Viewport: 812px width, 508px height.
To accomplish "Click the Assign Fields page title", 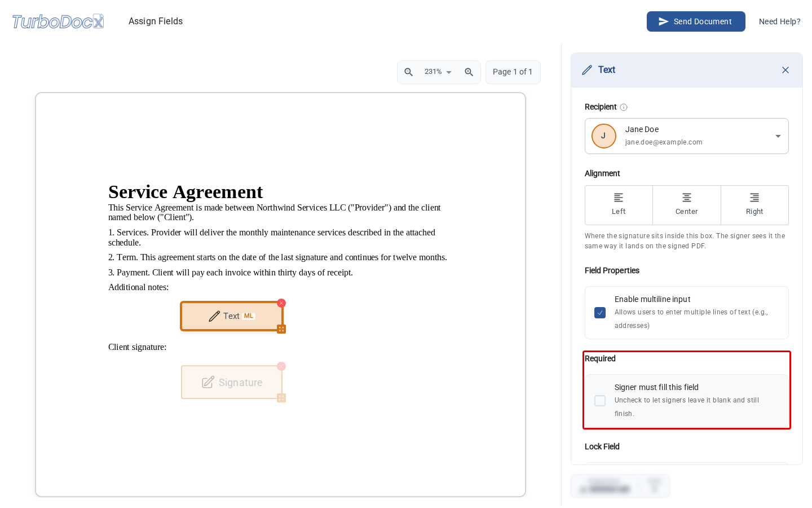I will [156, 21].
